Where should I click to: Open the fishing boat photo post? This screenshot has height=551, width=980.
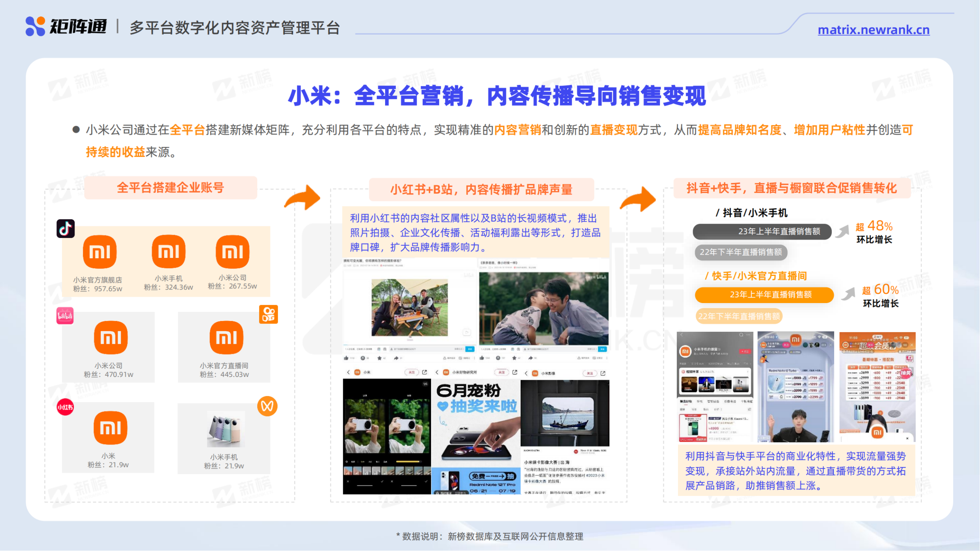click(x=565, y=413)
